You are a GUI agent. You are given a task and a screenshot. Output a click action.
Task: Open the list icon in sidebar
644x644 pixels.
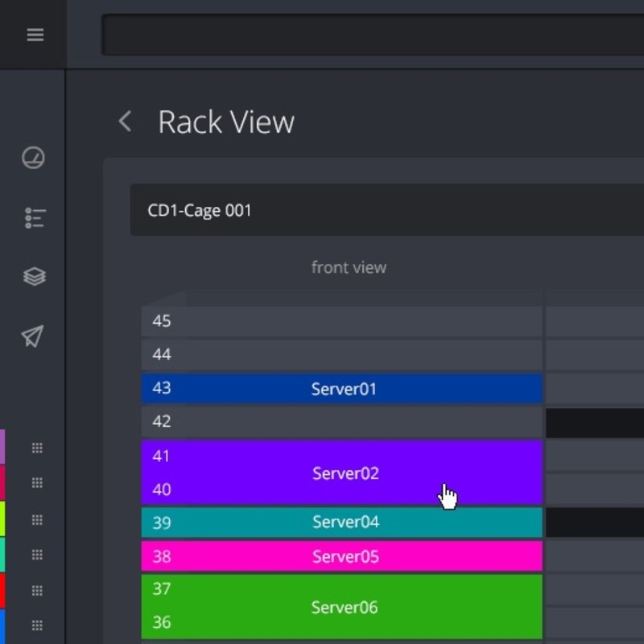[35, 217]
